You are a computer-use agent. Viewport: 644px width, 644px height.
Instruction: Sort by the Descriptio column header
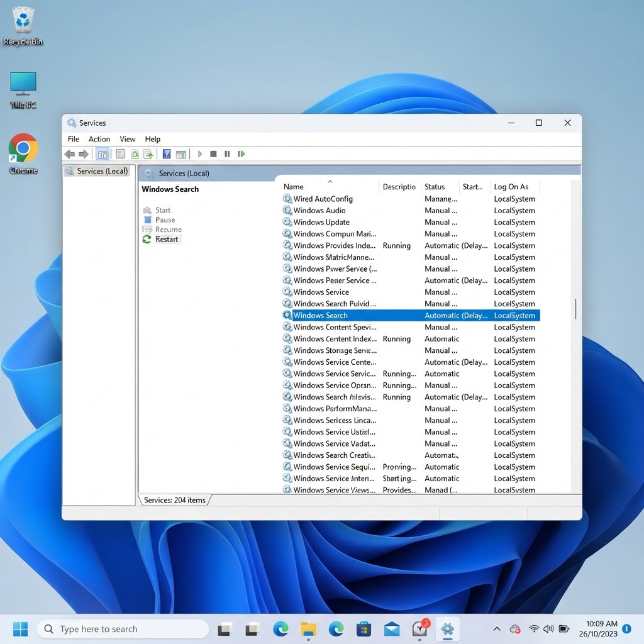pyautogui.click(x=399, y=187)
